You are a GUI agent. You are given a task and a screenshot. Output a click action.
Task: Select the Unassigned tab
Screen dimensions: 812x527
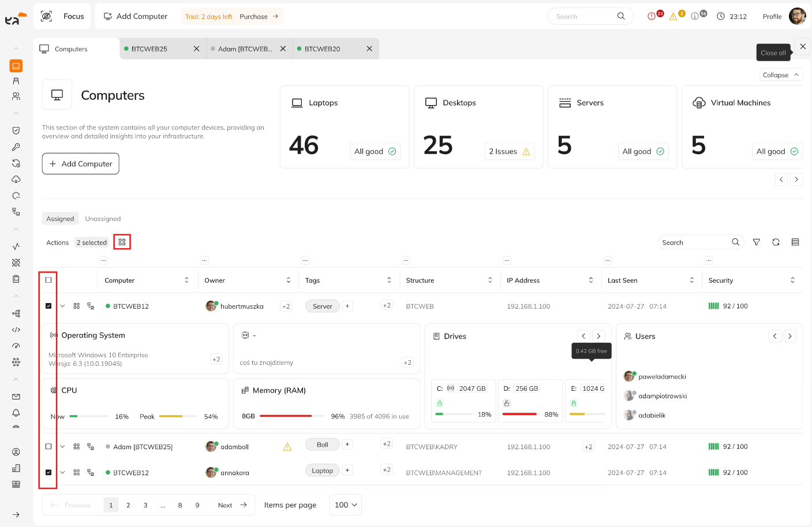103,219
